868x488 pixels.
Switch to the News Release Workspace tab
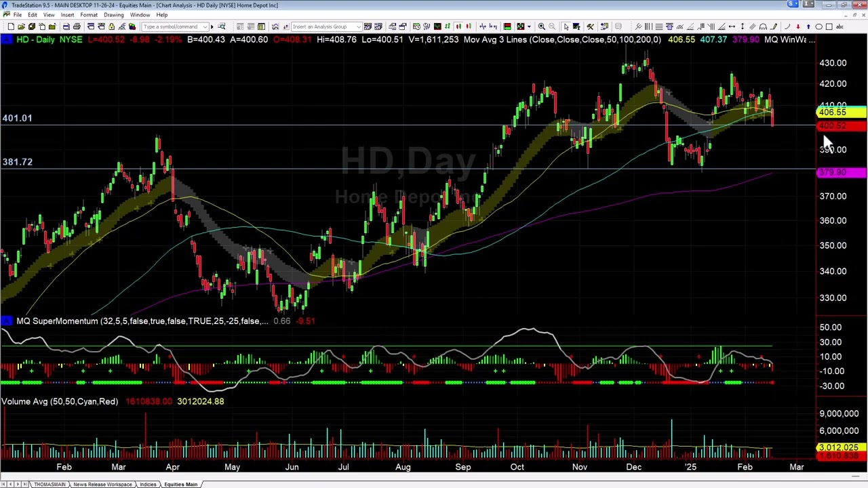click(x=103, y=484)
